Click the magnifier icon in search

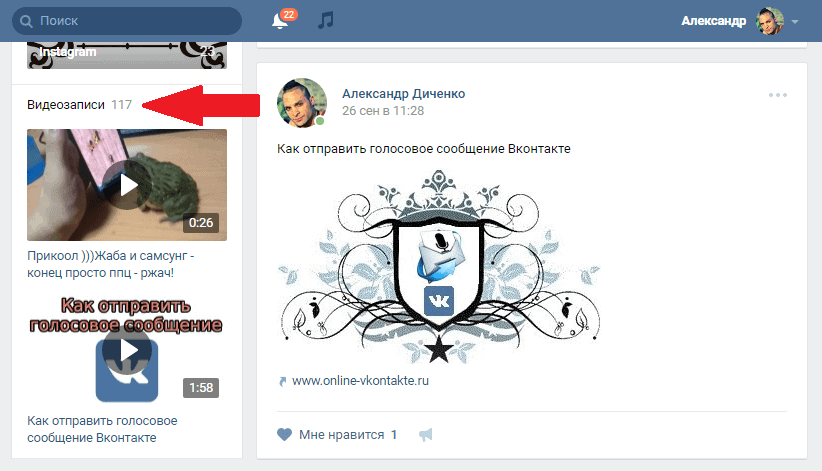(26, 21)
